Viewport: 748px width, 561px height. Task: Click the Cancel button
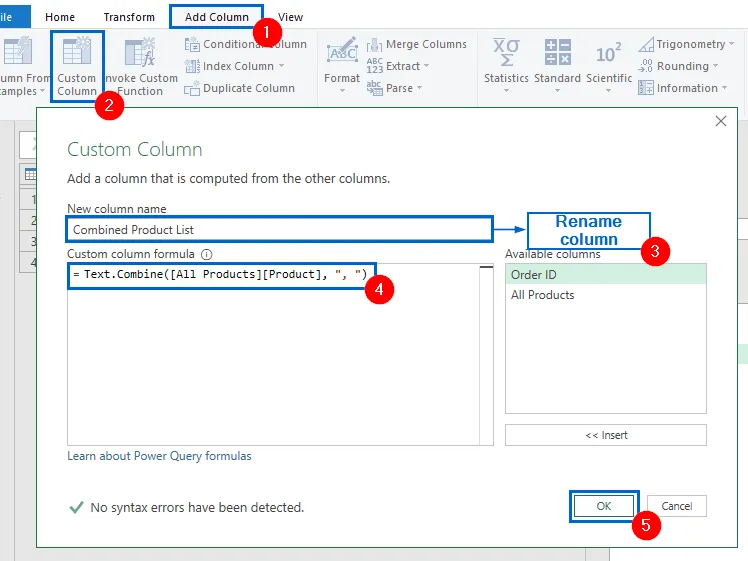click(676, 506)
